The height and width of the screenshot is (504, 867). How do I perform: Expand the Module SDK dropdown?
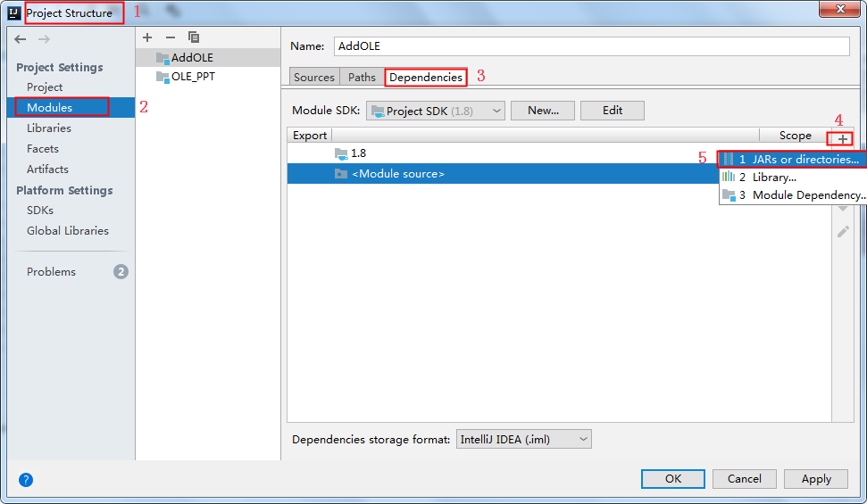tap(435, 111)
